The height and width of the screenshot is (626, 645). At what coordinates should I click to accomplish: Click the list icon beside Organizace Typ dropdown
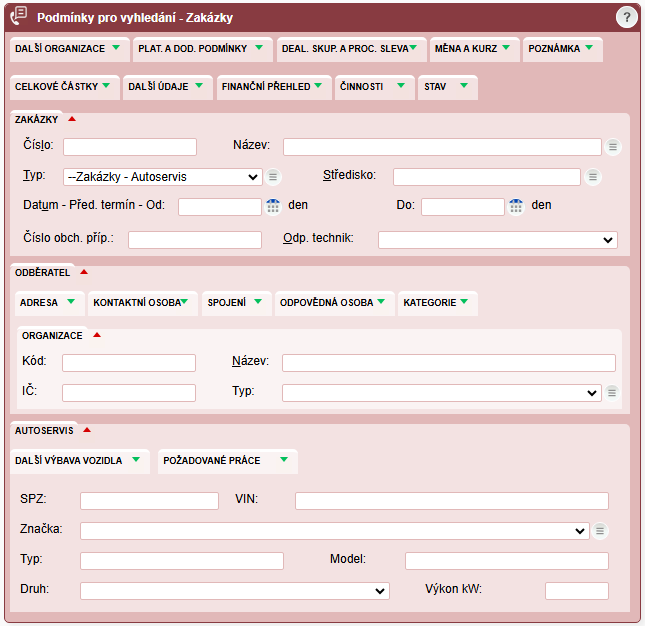[613, 393]
